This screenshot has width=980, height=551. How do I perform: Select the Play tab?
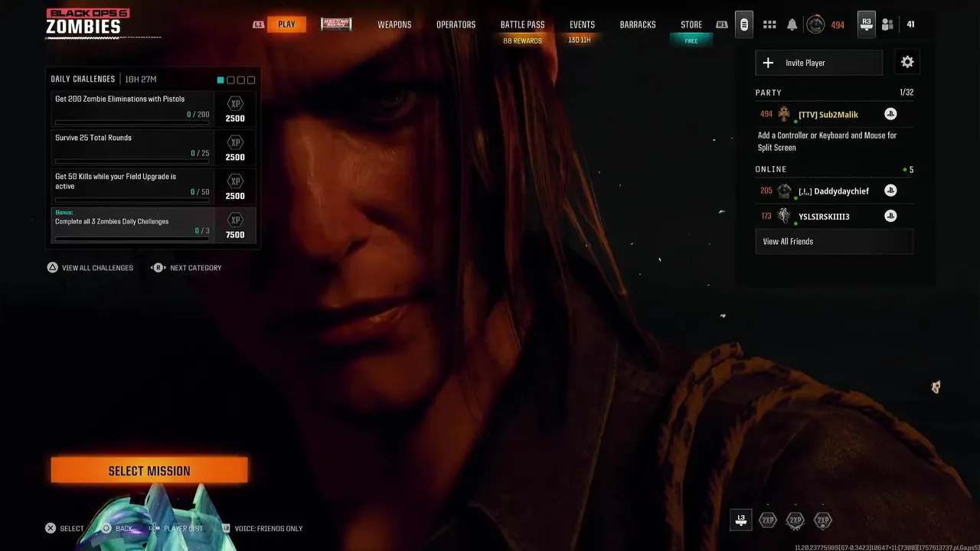286,24
